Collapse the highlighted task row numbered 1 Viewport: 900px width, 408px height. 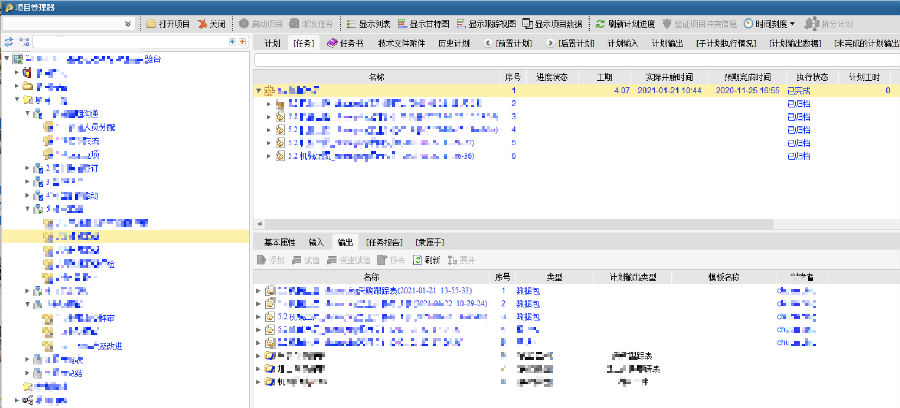tap(259, 91)
